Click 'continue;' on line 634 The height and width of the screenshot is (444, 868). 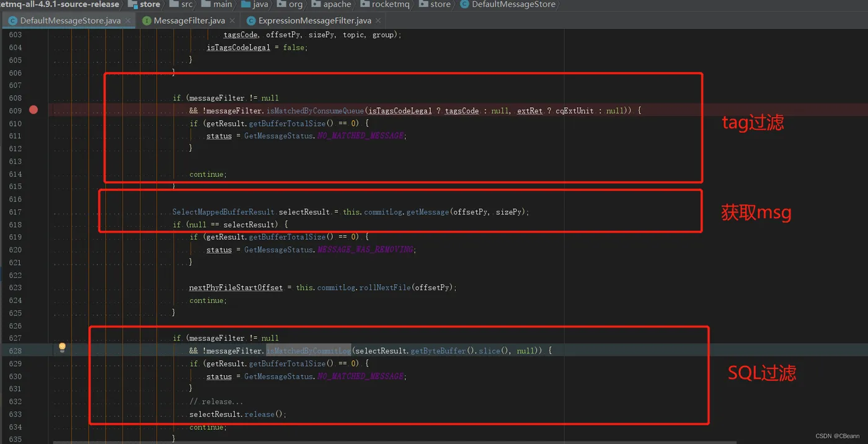point(208,427)
